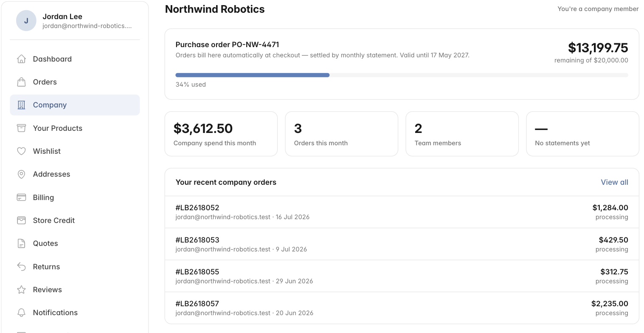Screen dimensions: 644x333
Task: Go to Orders in the sidebar
Action: click(x=75, y=82)
